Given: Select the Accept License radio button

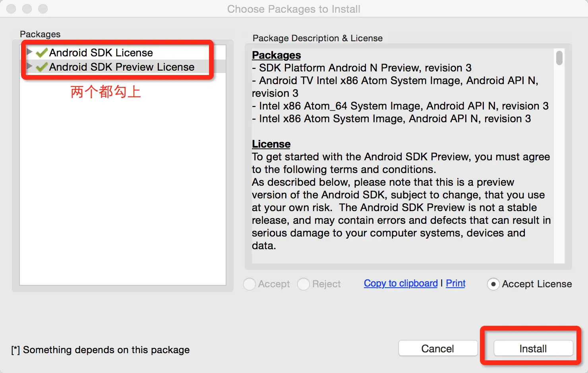Looking at the screenshot, I should tap(493, 284).
